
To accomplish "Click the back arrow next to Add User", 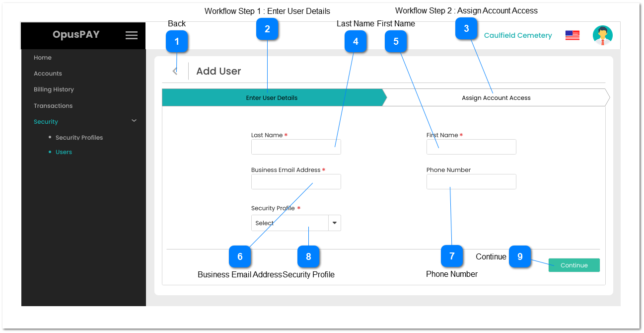I will [175, 71].
